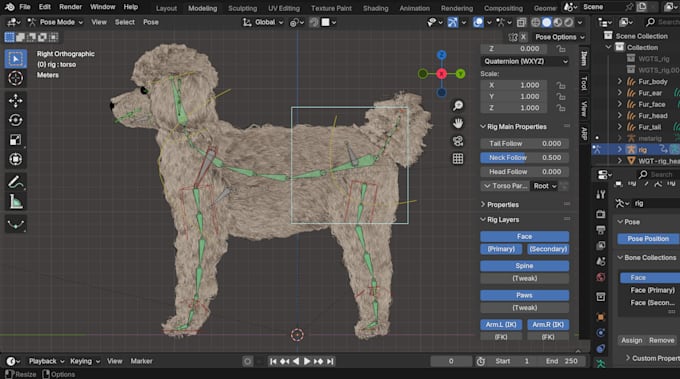Adjust the Tail Follow slider
The image size is (680, 379).
click(524, 144)
